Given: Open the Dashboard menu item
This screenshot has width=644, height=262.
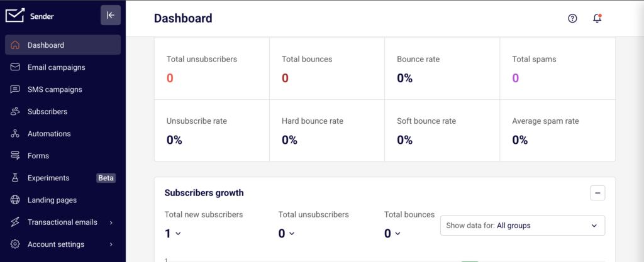Looking at the screenshot, I should [63, 45].
